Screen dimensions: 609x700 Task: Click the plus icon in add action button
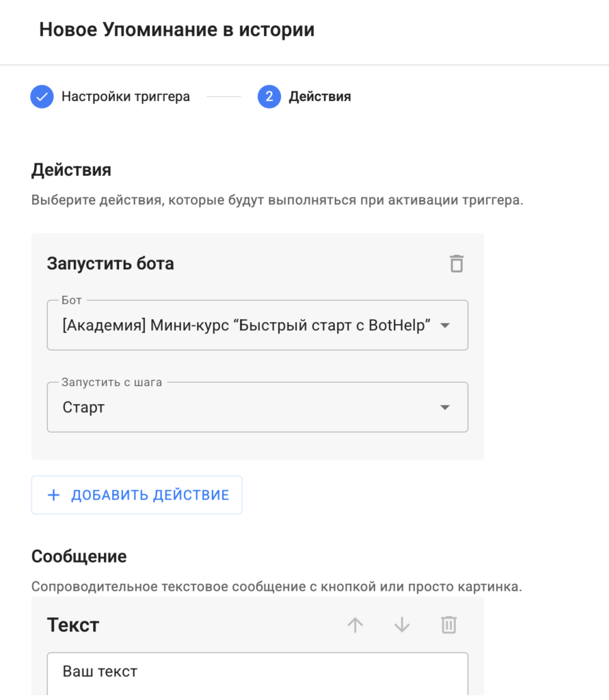tap(54, 495)
